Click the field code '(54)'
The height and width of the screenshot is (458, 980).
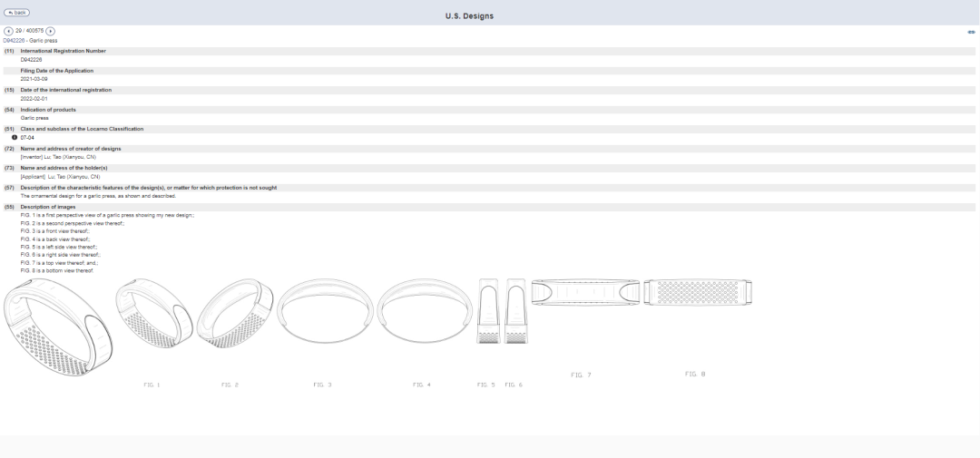tap(9, 110)
